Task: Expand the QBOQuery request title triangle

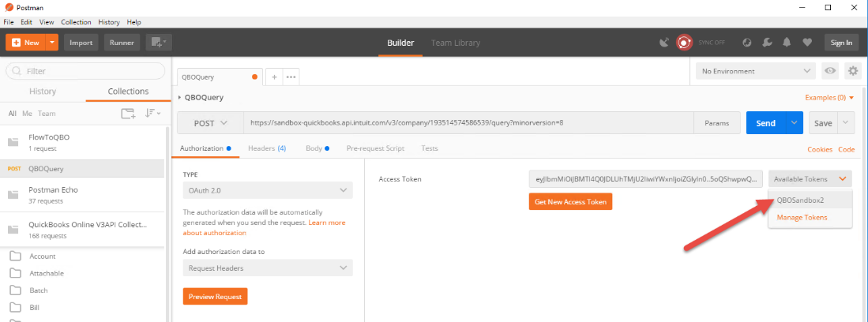Action: pyautogui.click(x=179, y=97)
